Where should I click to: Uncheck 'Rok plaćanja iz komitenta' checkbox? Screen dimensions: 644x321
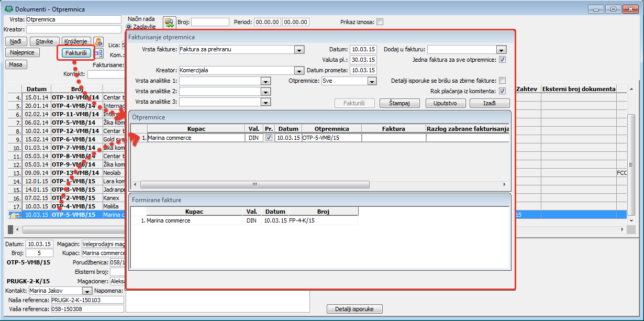tap(502, 91)
